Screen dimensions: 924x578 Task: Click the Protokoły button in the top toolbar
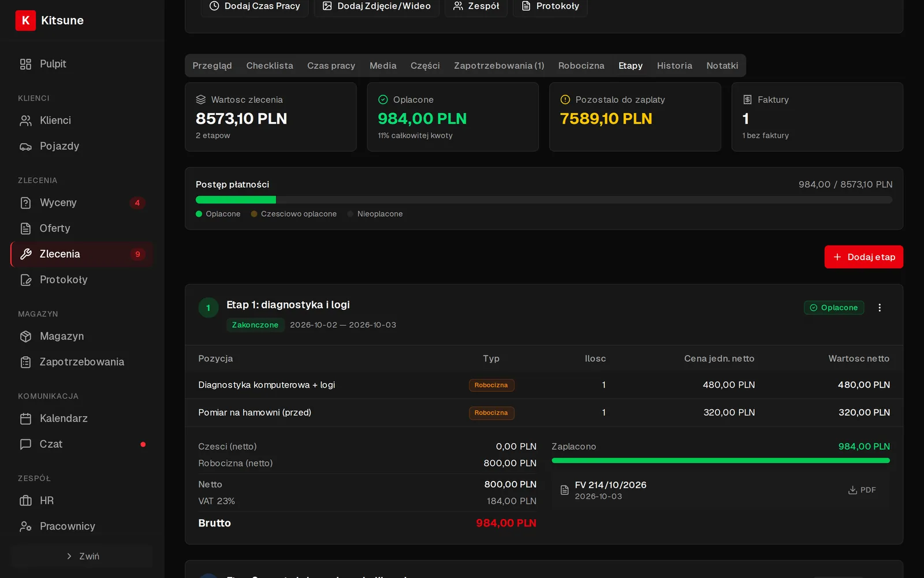point(550,6)
